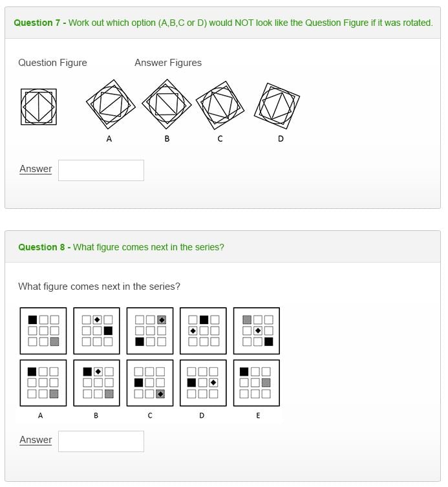Click the first figure in Question 8 series
This screenshot has height=487, width=448.
coord(43,330)
